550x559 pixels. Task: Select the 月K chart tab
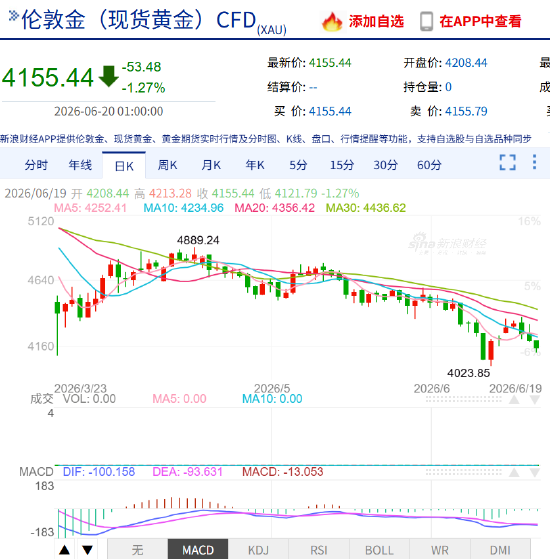coord(211,165)
